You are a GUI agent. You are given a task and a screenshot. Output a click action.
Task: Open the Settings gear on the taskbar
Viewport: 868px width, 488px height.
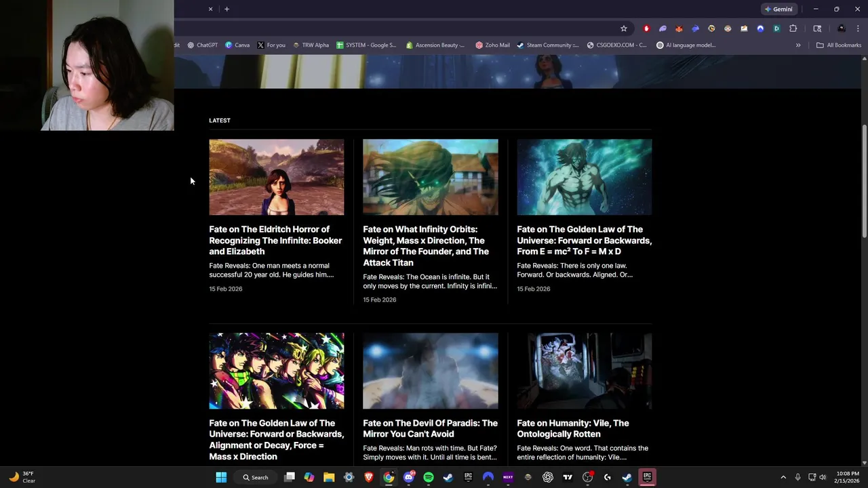(349, 477)
